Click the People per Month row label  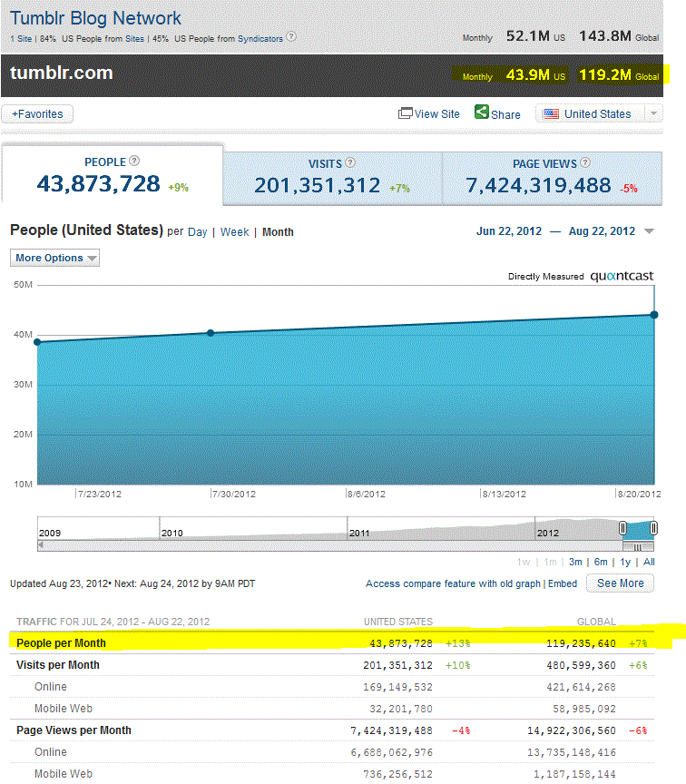pyautogui.click(x=61, y=643)
